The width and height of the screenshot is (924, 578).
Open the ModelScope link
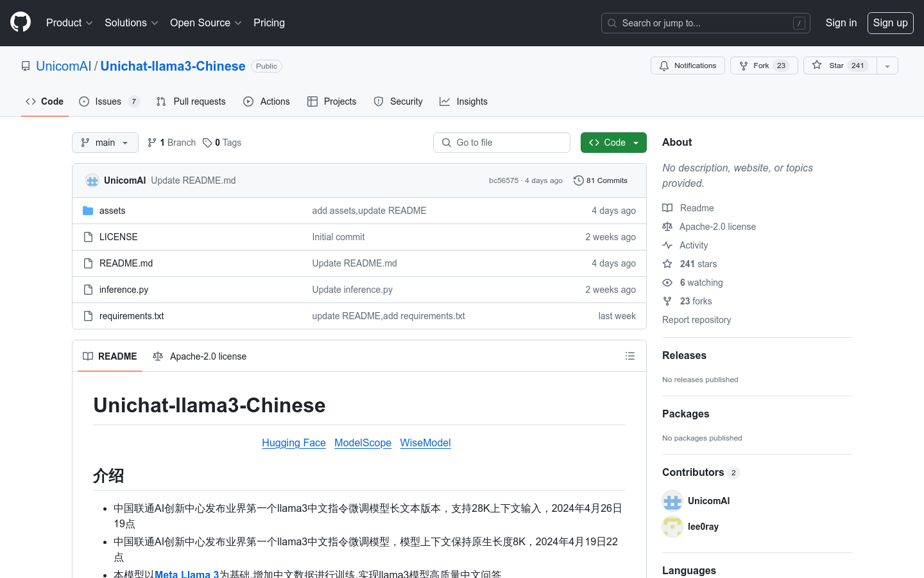[x=363, y=442]
